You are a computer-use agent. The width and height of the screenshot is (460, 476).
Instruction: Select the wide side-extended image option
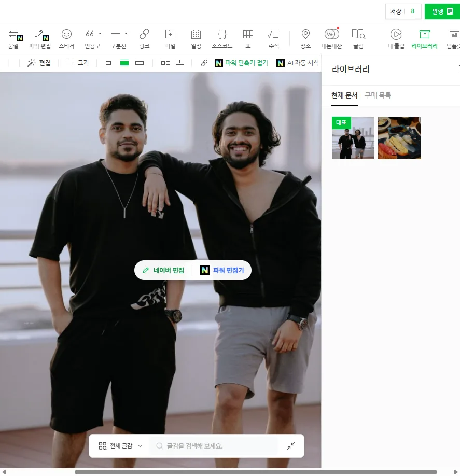point(140,63)
